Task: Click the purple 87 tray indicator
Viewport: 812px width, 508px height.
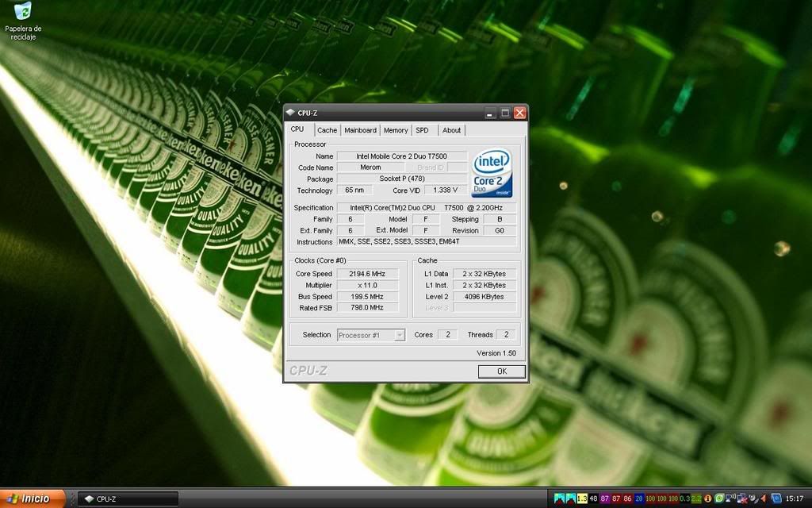Action: point(605,498)
